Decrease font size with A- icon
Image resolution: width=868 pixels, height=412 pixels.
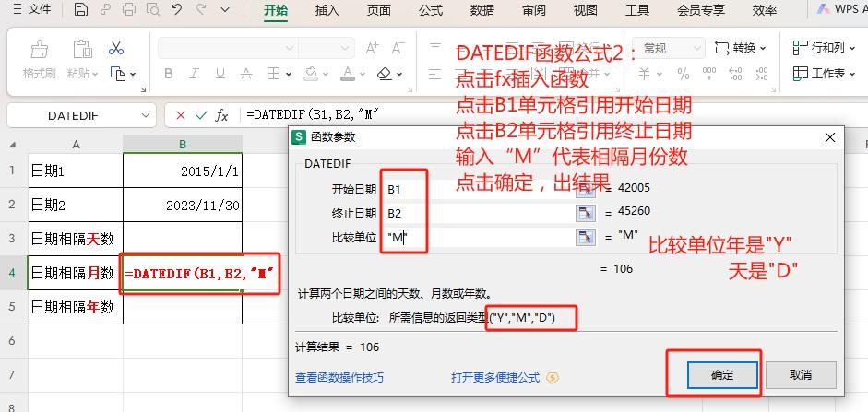click(398, 48)
